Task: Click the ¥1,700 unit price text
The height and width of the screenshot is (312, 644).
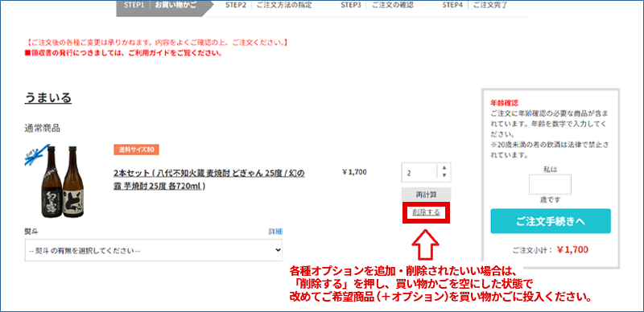Action: pos(354,172)
